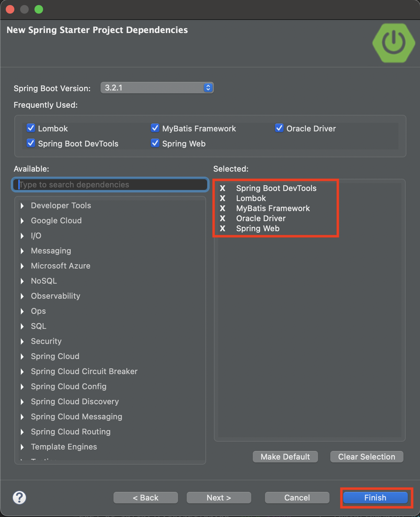
Task: Uncheck the Spring Web checkbox
Action: (x=155, y=143)
